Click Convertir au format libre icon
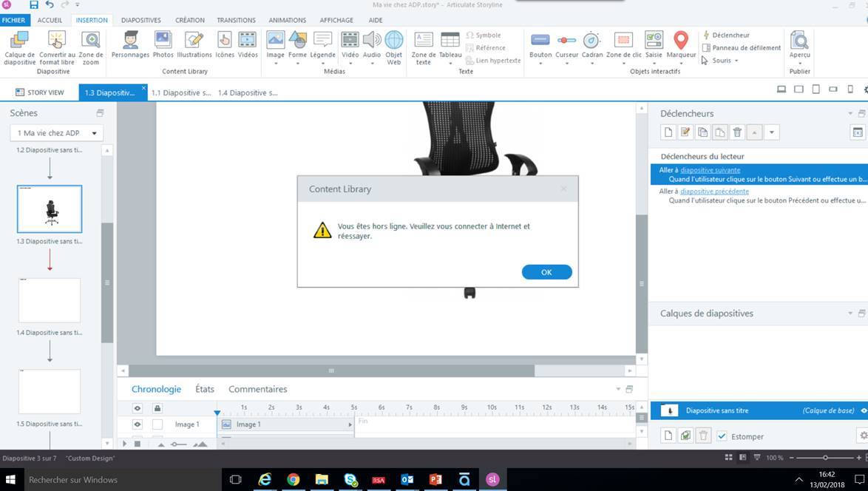 point(57,47)
